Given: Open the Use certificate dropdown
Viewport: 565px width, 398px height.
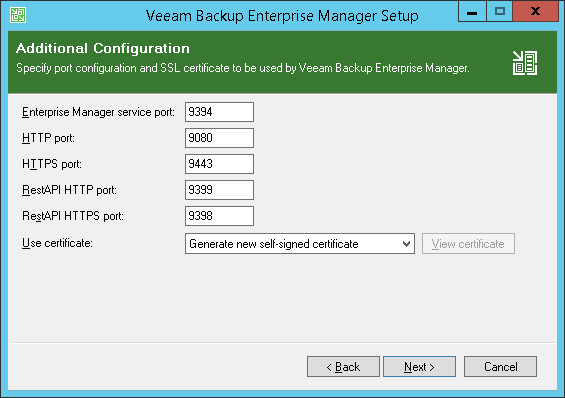Looking at the screenshot, I should pos(300,244).
